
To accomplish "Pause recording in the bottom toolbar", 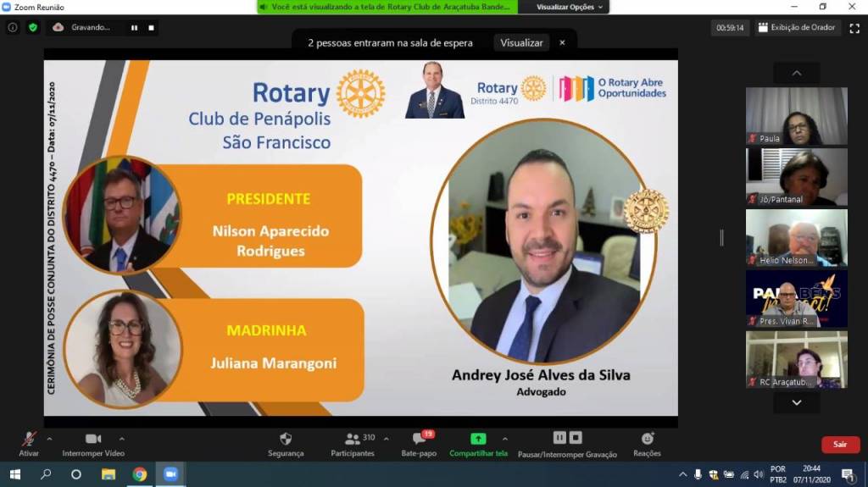I will pyautogui.click(x=559, y=438).
